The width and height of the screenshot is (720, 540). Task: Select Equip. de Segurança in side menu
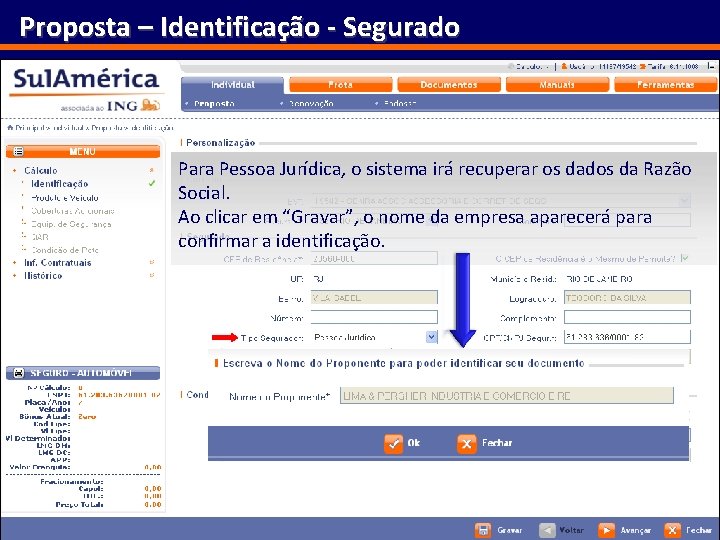coord(71,224)
